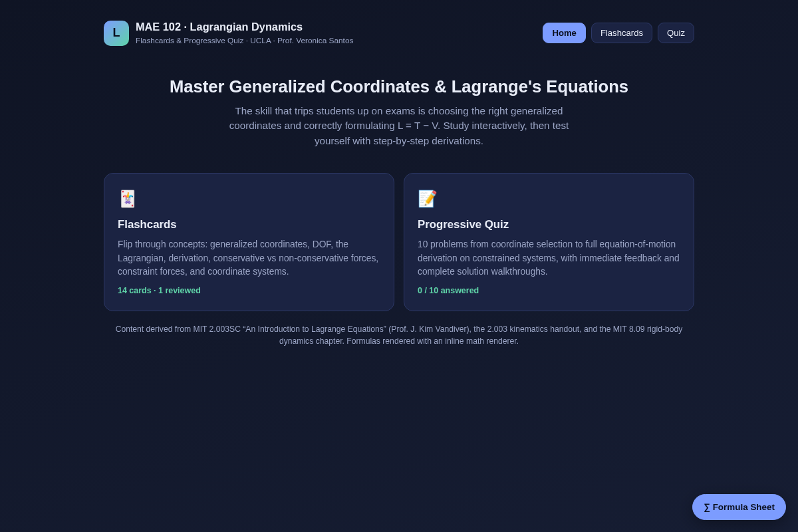Open the Quiz nav tab
The image size is (798, 532).
click(x=676, y=33)
